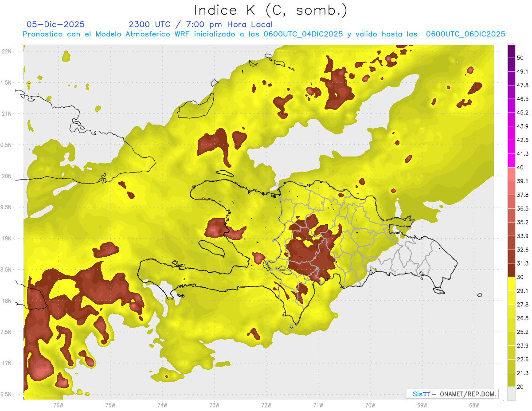Click the colorbar value 39.1
532x411 pixels.
pos(522,181)
